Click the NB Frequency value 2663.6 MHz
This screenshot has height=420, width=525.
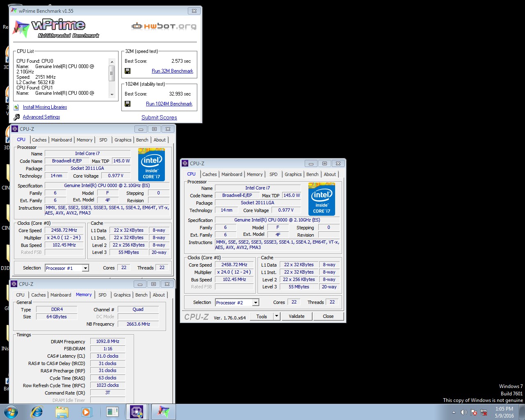[138, 324]
